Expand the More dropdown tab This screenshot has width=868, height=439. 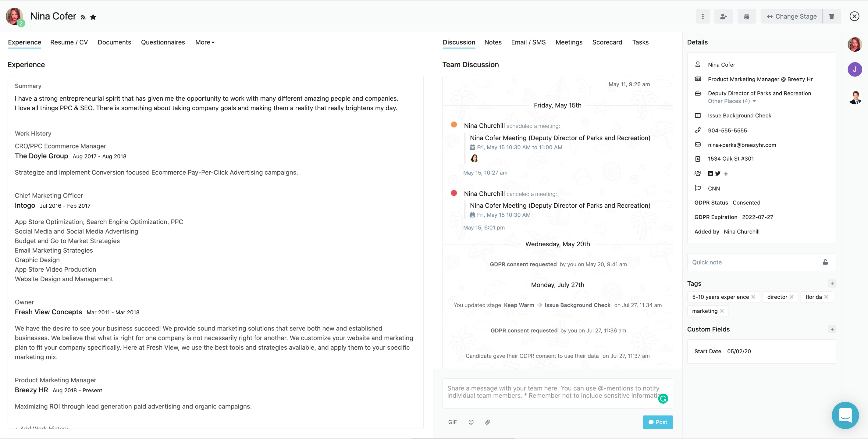pos(205,42)
